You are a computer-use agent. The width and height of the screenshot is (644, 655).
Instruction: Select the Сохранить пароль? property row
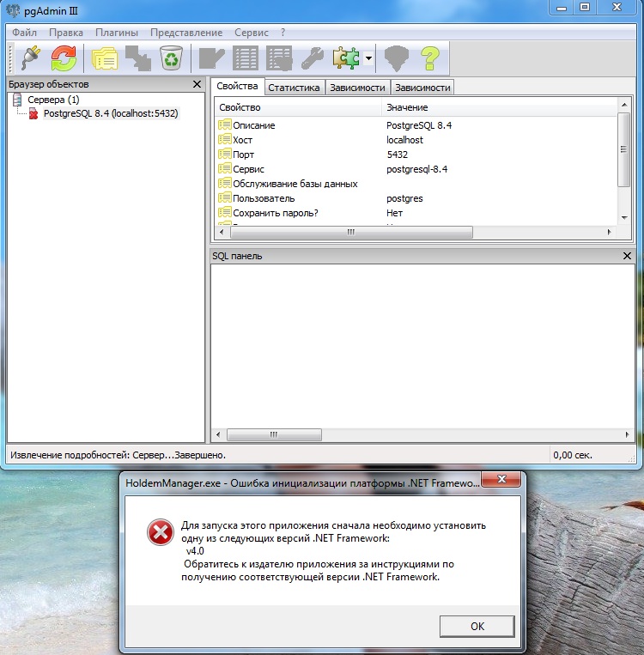click(x=416, y=213)
